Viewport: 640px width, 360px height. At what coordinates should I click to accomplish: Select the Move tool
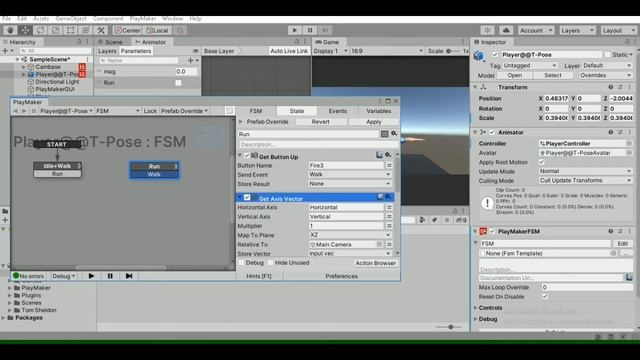25,30
